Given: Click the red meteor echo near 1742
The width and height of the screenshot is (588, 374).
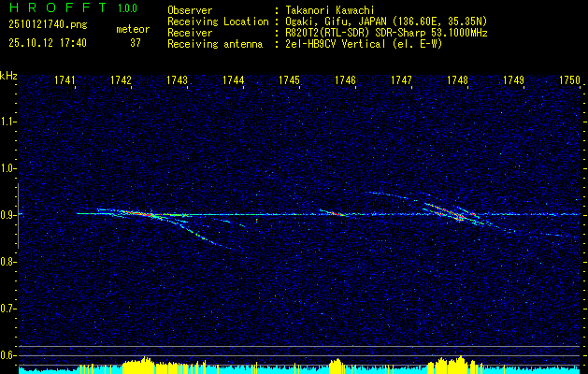Looking at the screenshot, I should (x=139, y=214).
